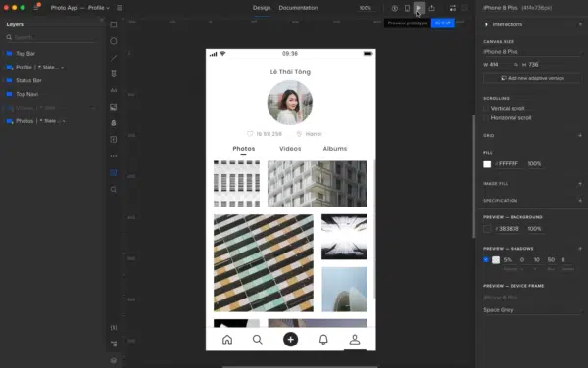
Task: Open the Icons tool below Image tool
Action: [114, 123]
